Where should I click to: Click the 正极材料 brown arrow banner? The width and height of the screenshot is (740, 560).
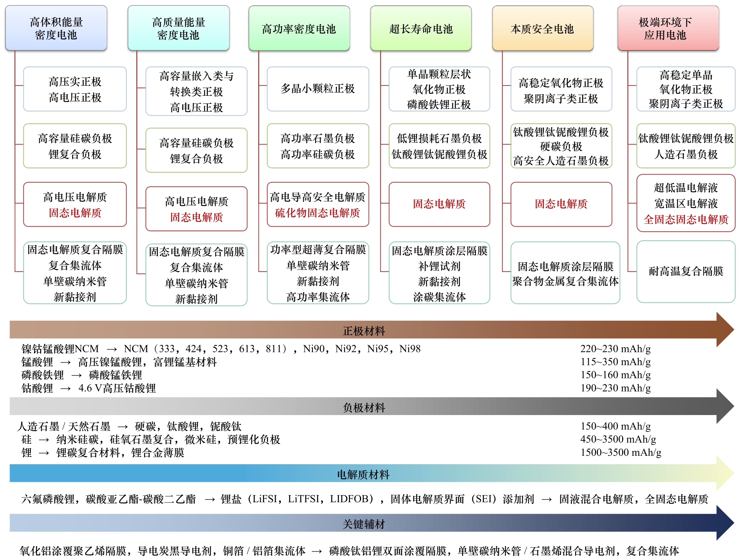click(364, 331)
